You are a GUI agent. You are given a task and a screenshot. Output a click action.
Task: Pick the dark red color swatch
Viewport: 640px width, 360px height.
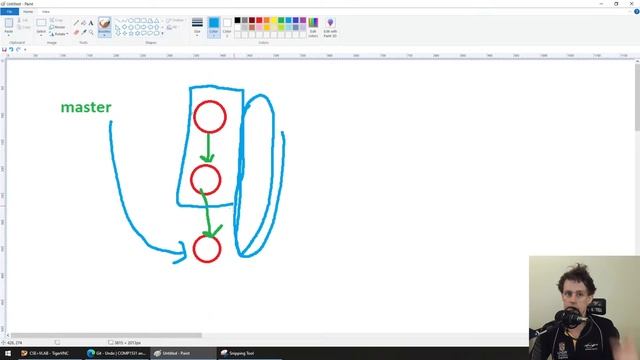252,20
